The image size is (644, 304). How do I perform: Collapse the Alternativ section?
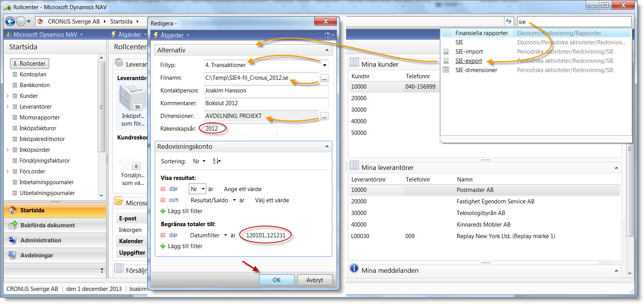327,50
